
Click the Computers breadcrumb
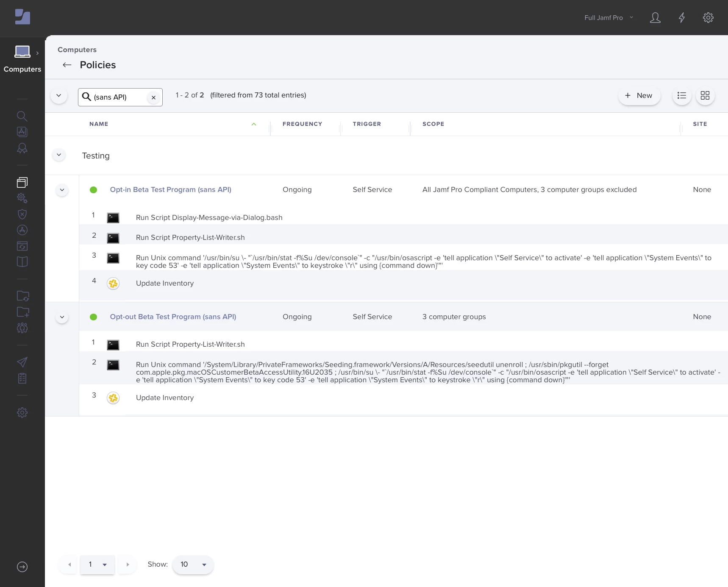point(77,50)
